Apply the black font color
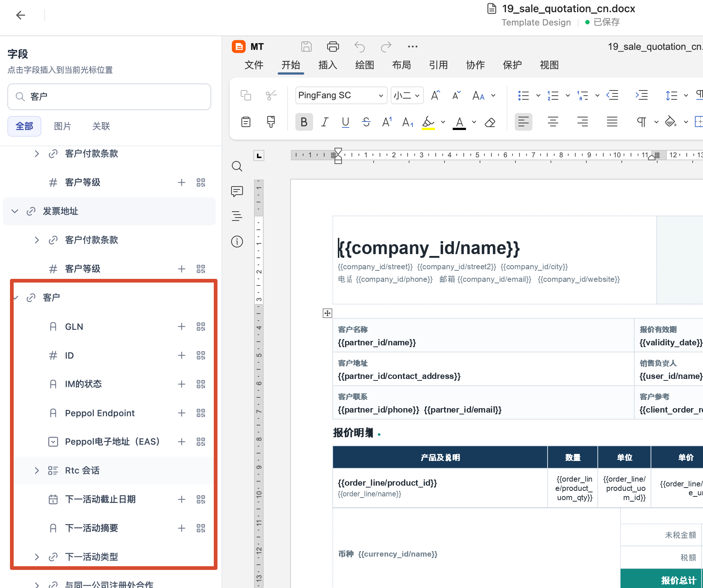The height and width of the screenshot is (588, 703). click(x=459, y=122)
